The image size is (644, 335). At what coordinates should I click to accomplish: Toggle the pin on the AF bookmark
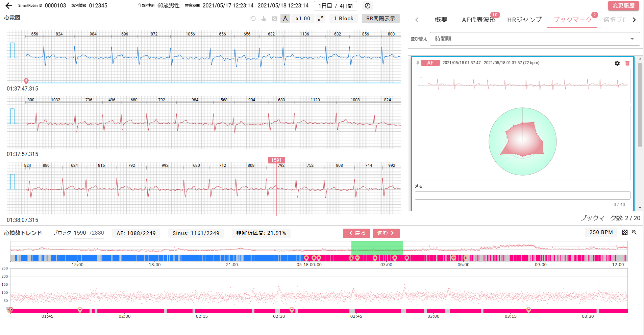[x=418, y=63]
